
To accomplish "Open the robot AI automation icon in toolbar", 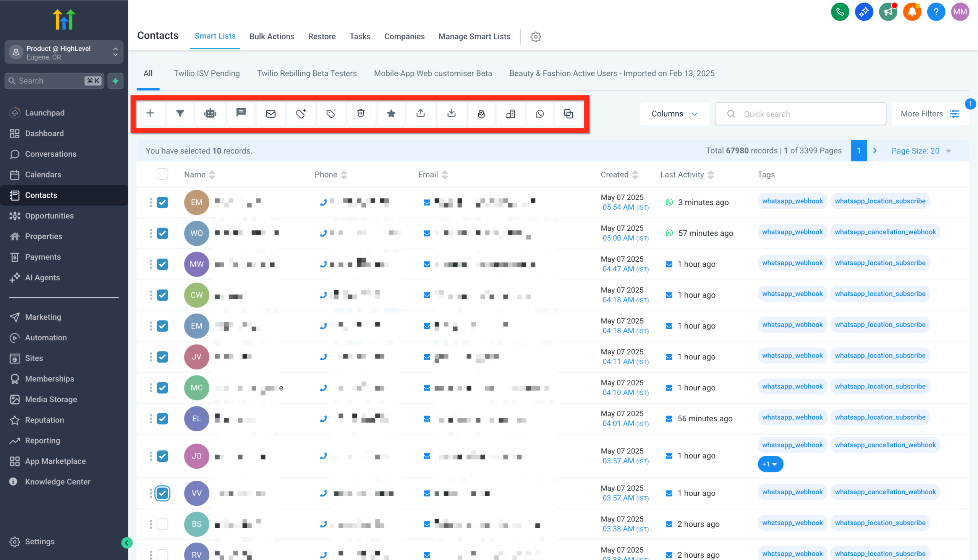I will tap(210, 113).
